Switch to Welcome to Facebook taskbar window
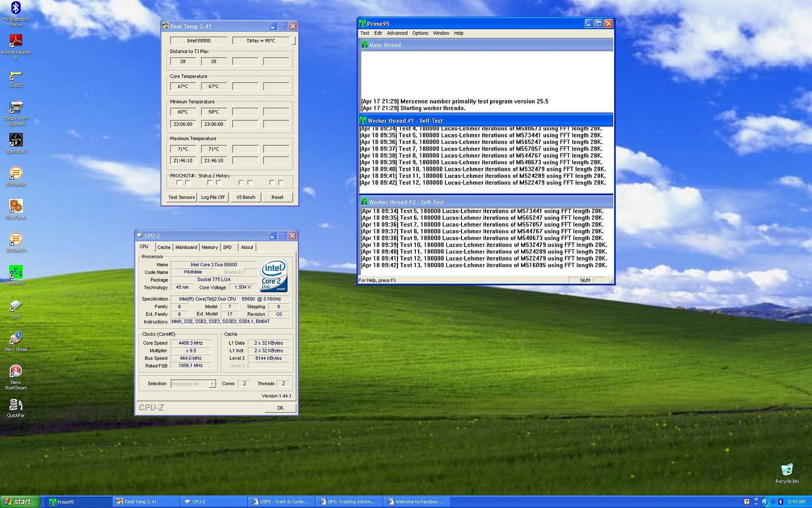Image resolution: width=812 pixels, height=508 pixels. 416,502
